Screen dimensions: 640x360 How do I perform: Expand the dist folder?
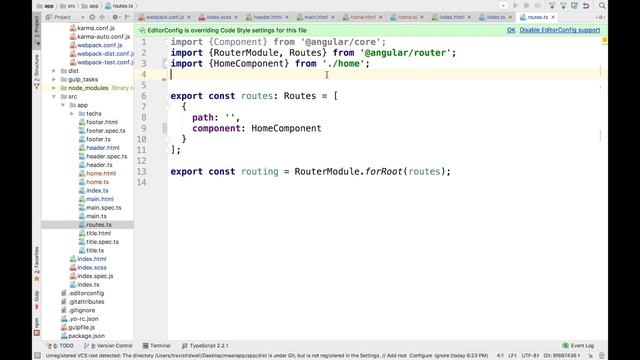tap(53, 71)
